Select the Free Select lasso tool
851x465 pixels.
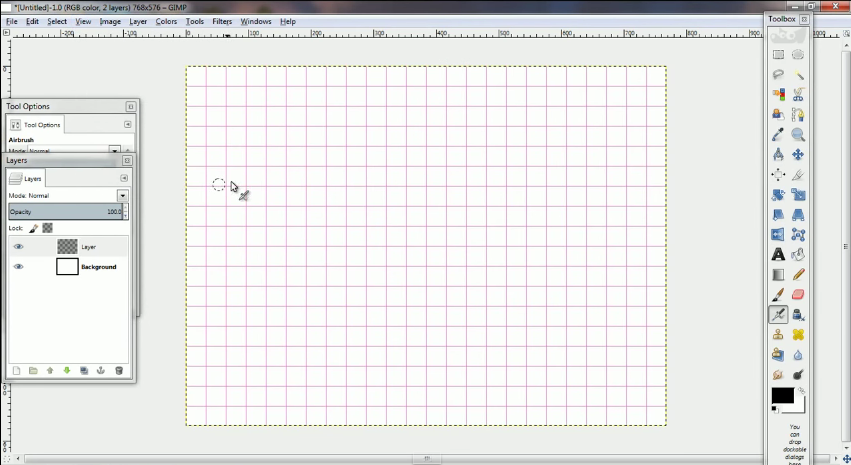pos(778,74)
